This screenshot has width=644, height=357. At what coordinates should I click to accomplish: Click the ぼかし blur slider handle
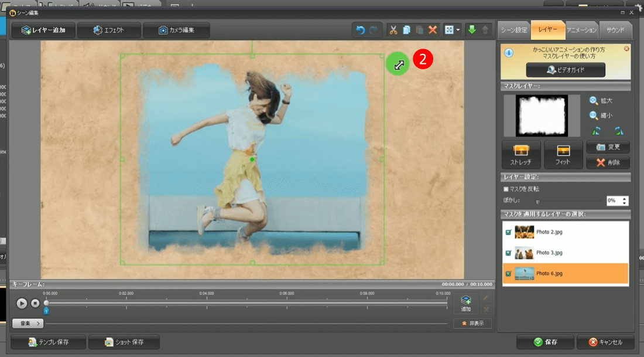(537, 201)
